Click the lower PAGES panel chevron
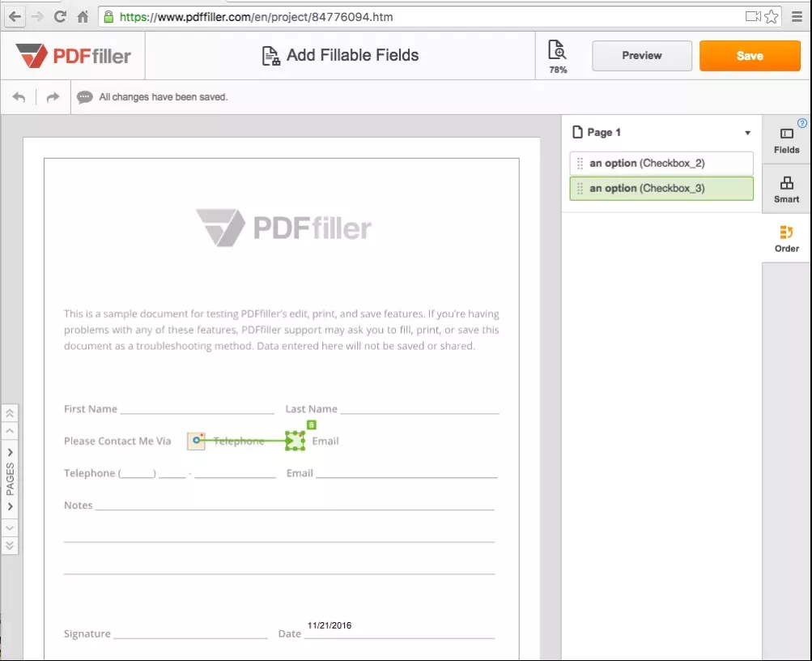This screenshot has height=661, width=812. tap(10, 506)
